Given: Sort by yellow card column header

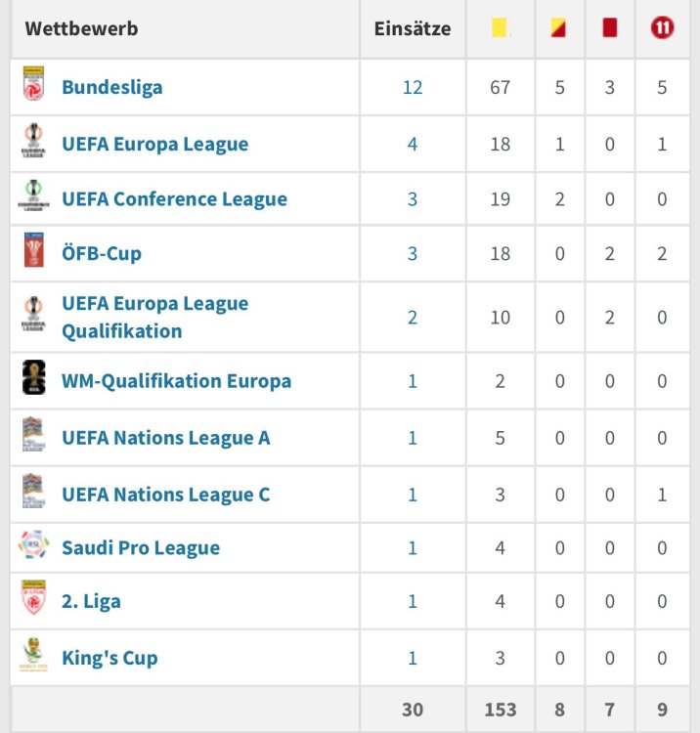Looking at the screenshot, I should tap(501, 28).
